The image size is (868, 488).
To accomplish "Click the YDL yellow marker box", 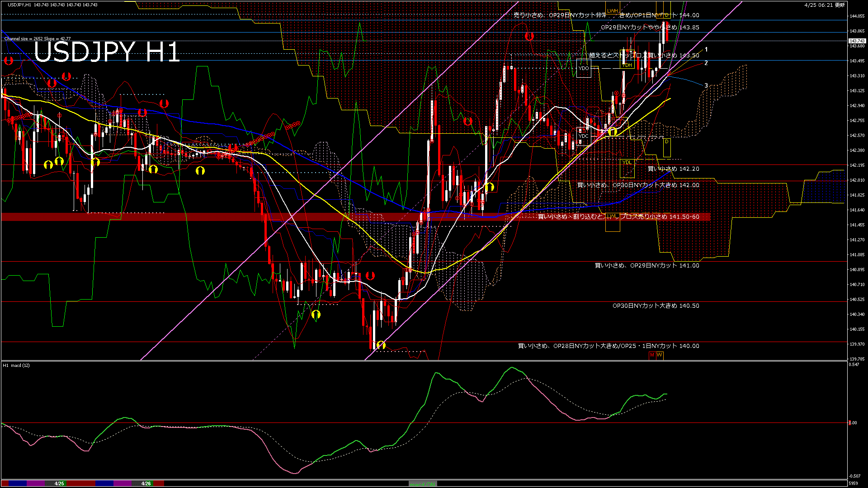I will pos(627,163).
